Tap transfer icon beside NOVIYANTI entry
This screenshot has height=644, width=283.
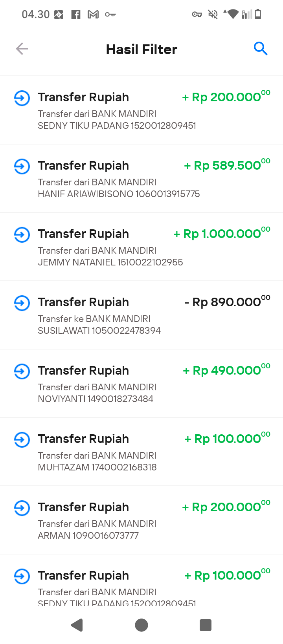[22, 371]
